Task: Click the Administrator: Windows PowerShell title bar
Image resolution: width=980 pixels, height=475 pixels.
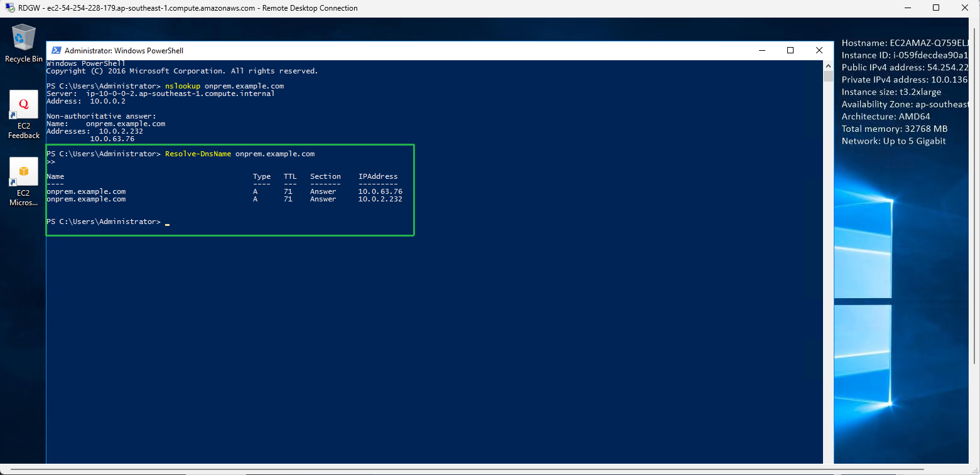Action: pyautogui.click(x=377, y=51)
